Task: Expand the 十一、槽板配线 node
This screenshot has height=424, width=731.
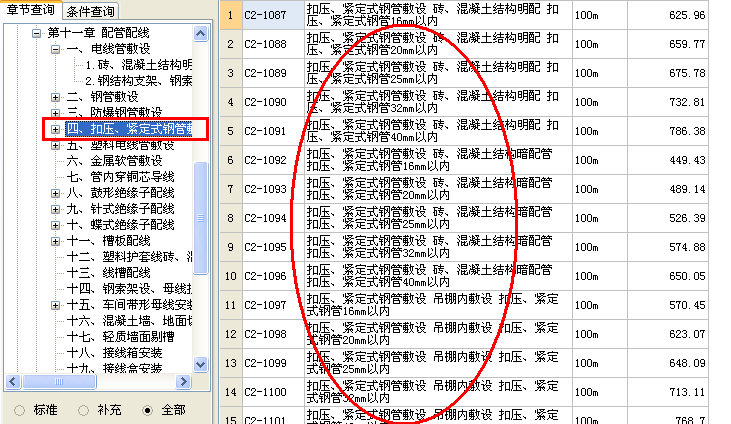Action: point(55,241)
